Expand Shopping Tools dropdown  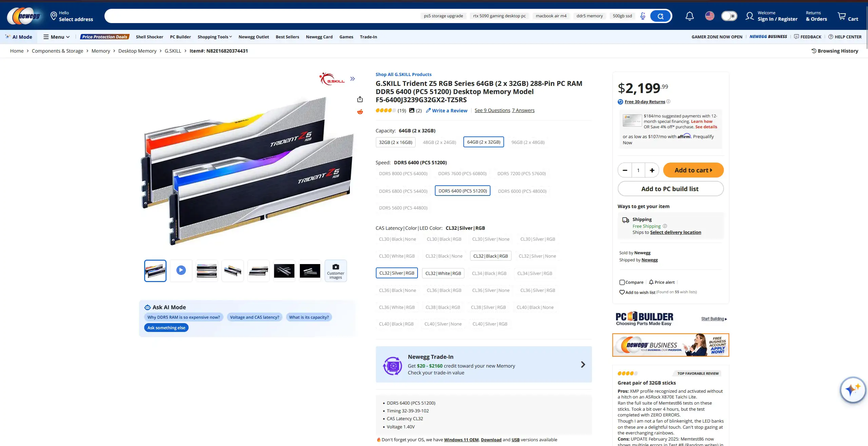pos(215,37)
